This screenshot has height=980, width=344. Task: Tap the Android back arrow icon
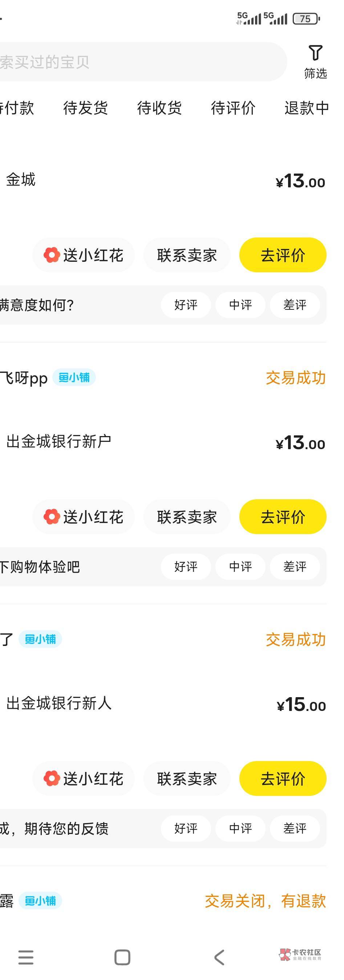[219, 957]
